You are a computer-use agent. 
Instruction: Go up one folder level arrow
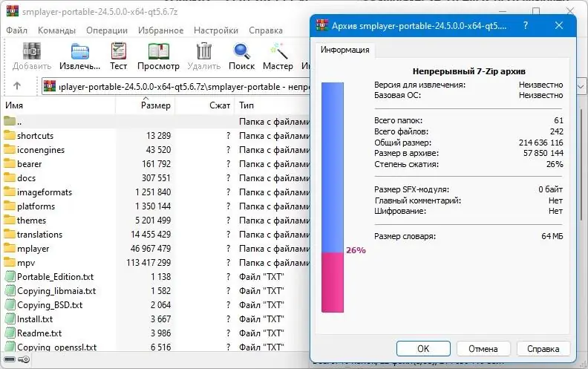pos(17,86)
